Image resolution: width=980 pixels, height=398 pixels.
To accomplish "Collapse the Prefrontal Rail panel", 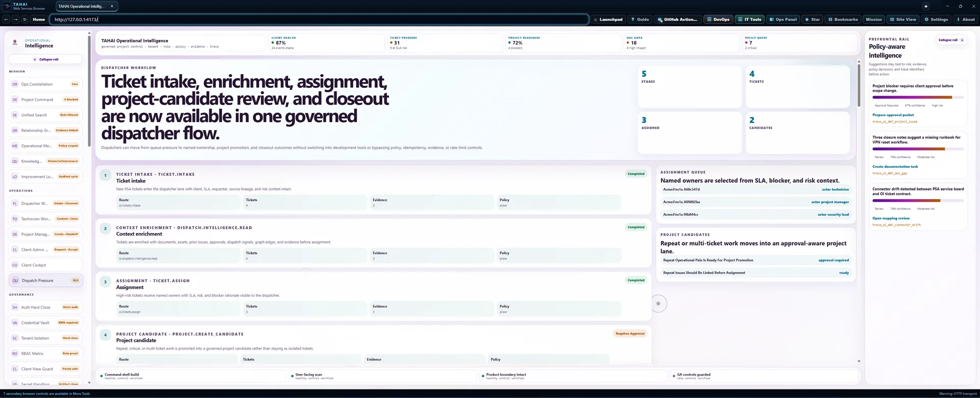I will point(950,40).
